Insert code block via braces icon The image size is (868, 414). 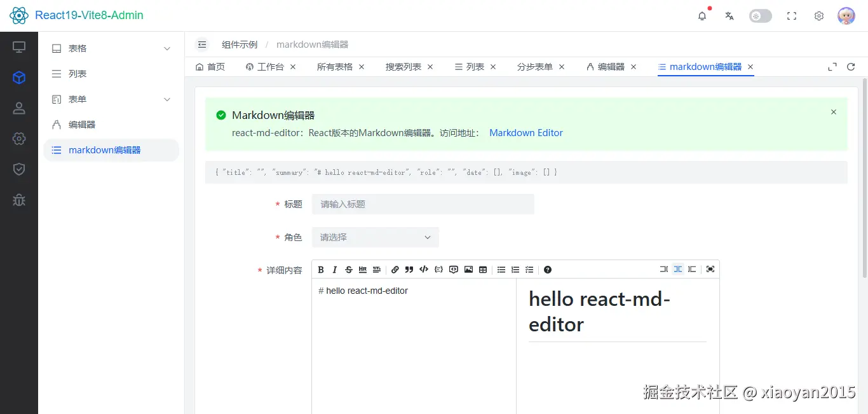[x=438, y=270]
